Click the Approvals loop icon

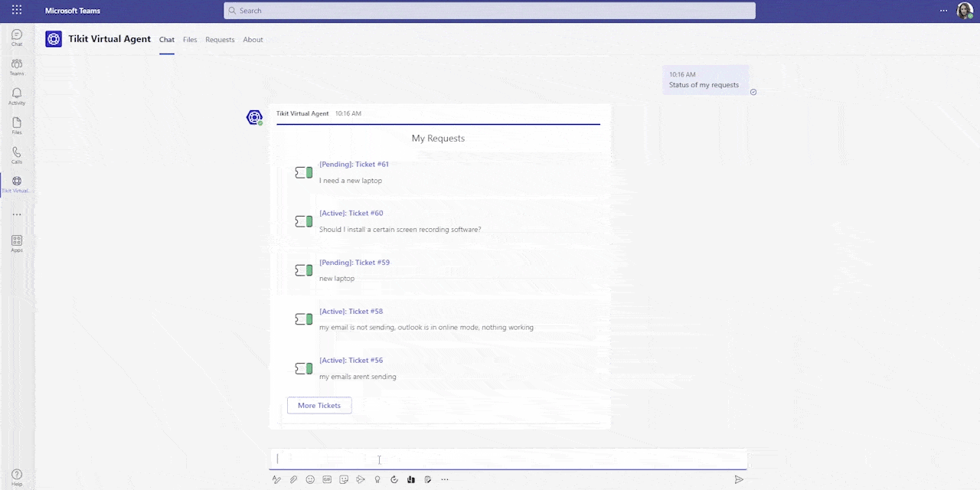[x=394, y=480]
